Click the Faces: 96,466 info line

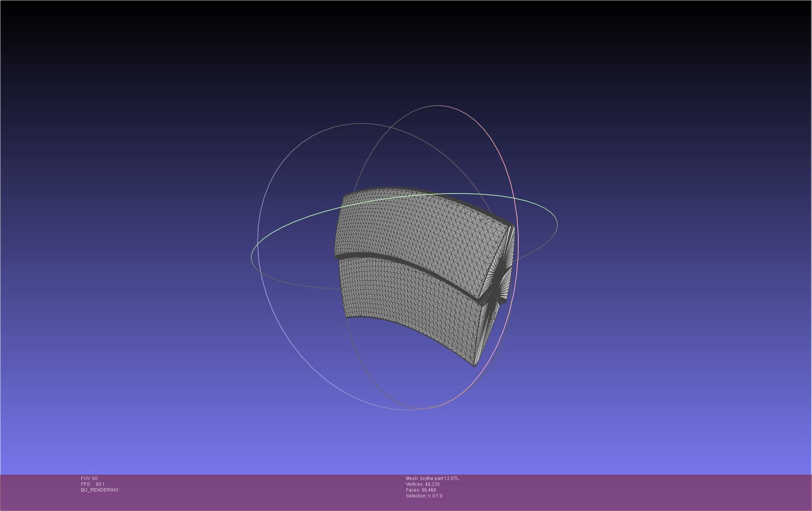point(421,490)
